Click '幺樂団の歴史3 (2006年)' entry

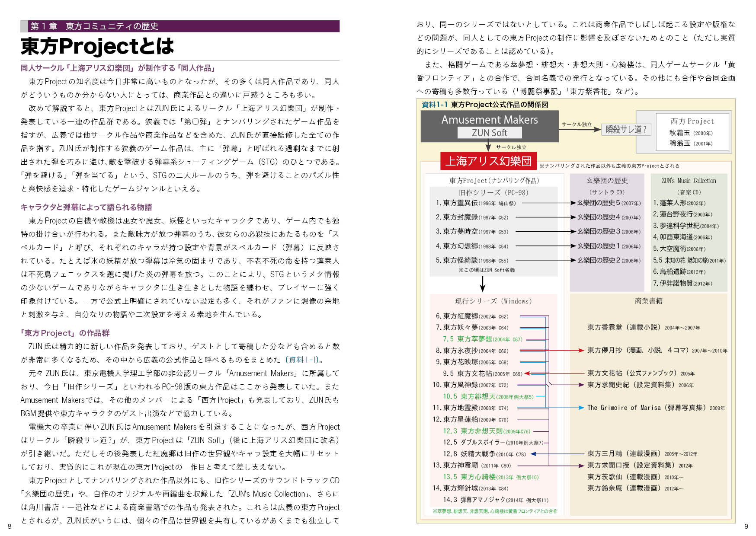609,232
